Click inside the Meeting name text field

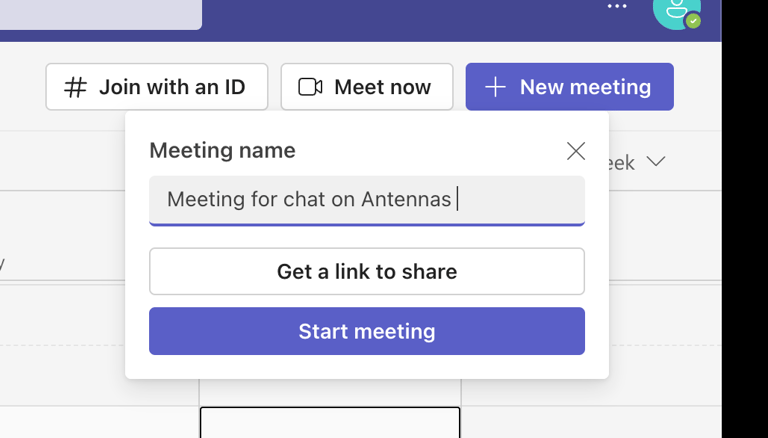point(367,200)
